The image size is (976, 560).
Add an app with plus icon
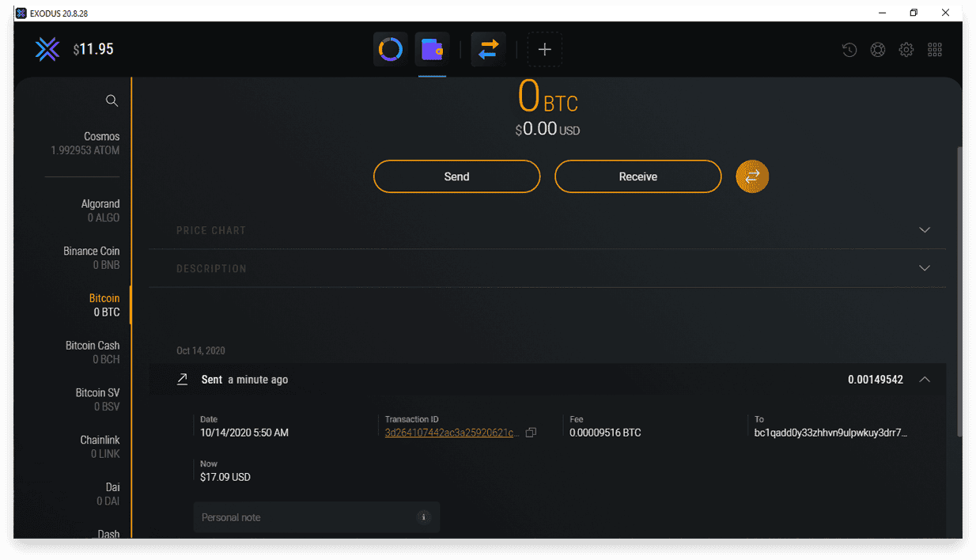coord(544,49)
